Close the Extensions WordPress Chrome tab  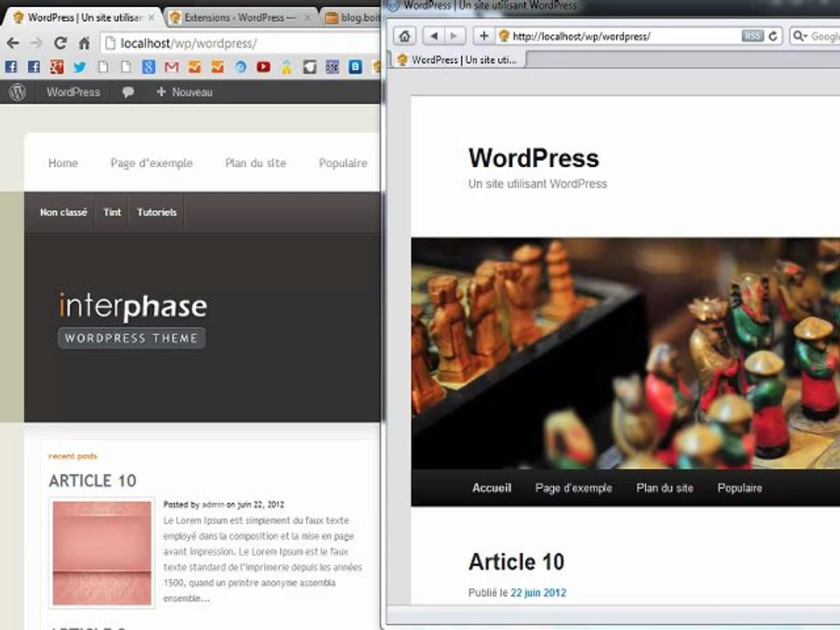[307, 17]
